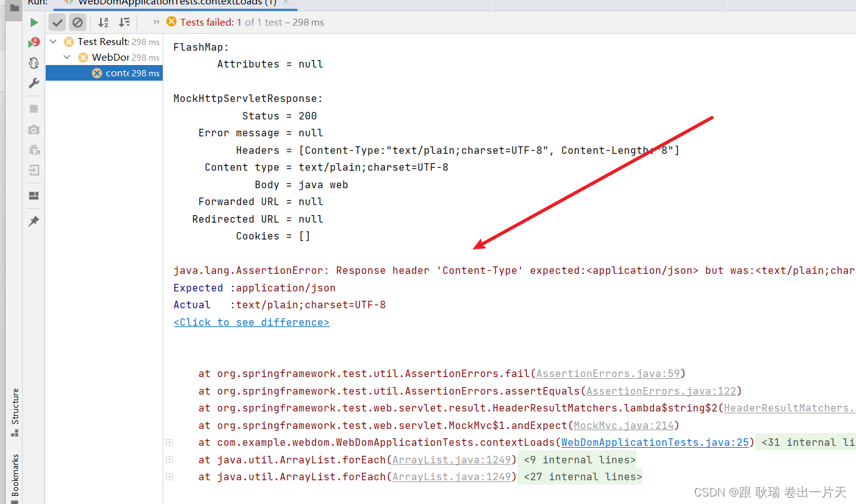Click the failed icon on Test Results row

click(x=69, y=42)
